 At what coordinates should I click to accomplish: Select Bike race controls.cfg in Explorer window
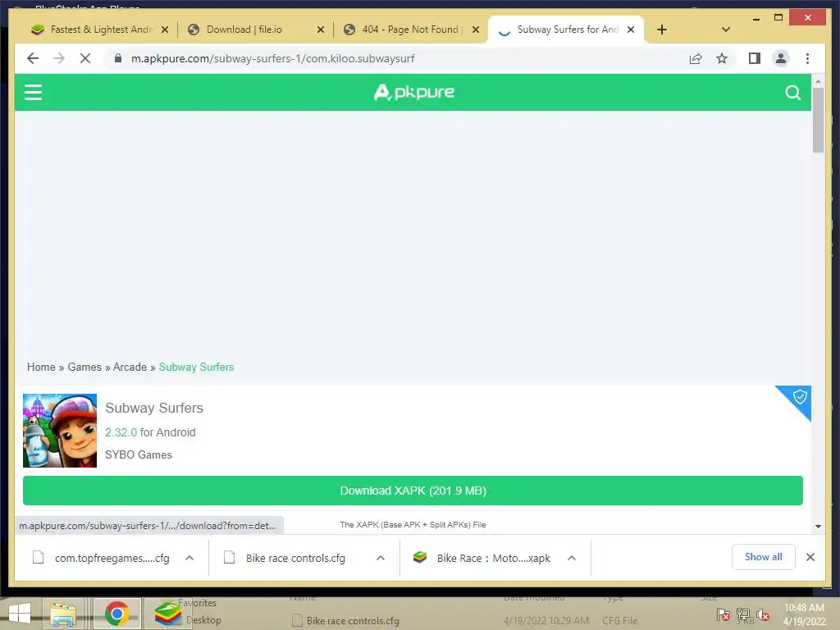pos(353,621)
